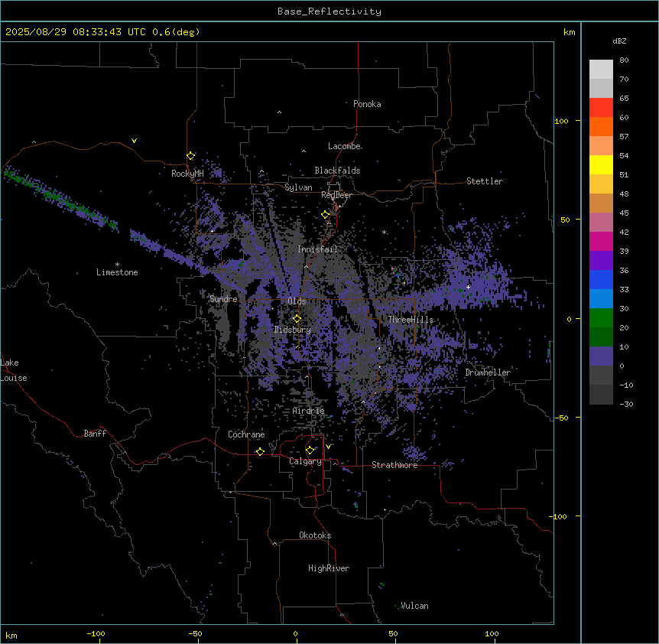Screen dimensions: 659x644
Task: Click the RockyMH label
Action: pos(187,174)
